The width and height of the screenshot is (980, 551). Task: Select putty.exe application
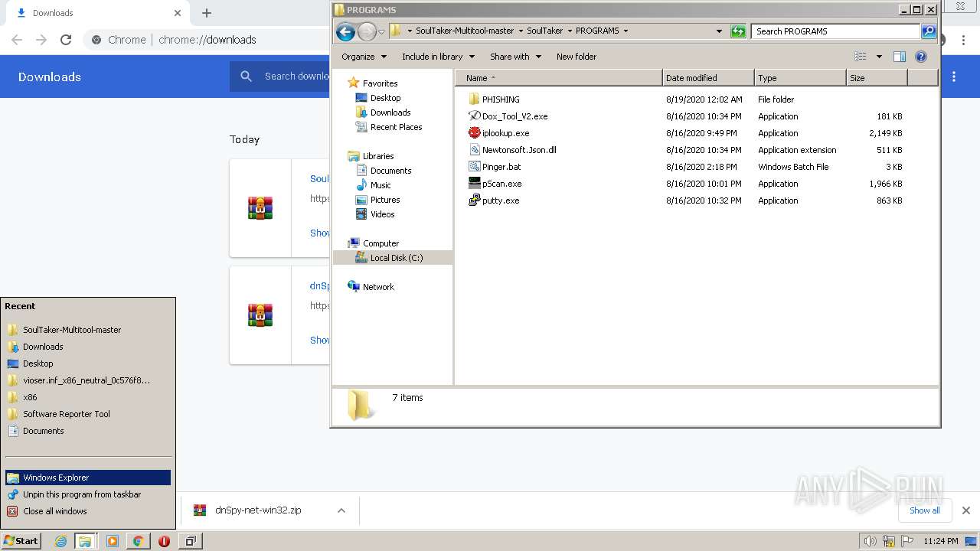[494, 201]
